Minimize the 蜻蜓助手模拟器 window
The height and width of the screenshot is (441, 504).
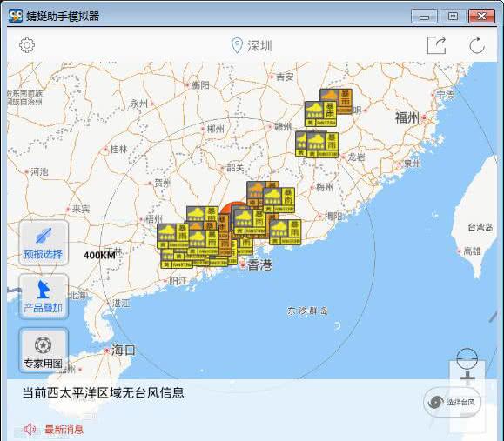click(x=424, y=16)
